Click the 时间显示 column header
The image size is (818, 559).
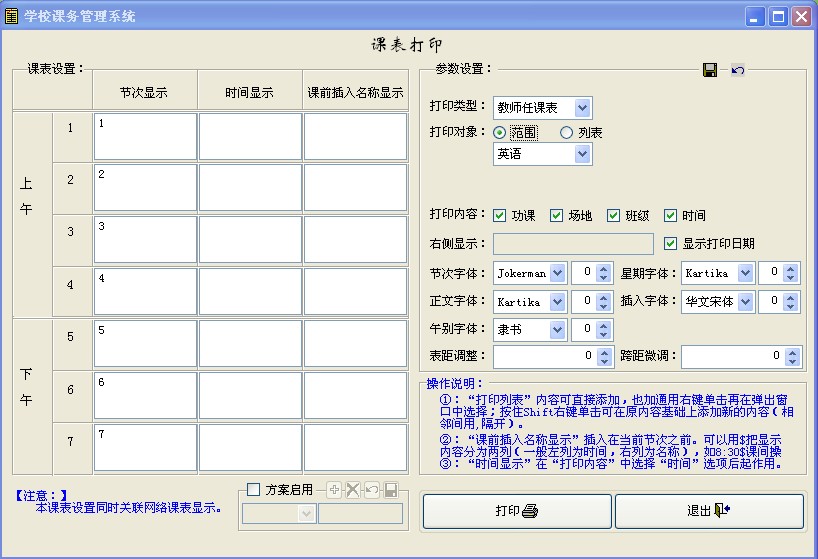(249, 93)
